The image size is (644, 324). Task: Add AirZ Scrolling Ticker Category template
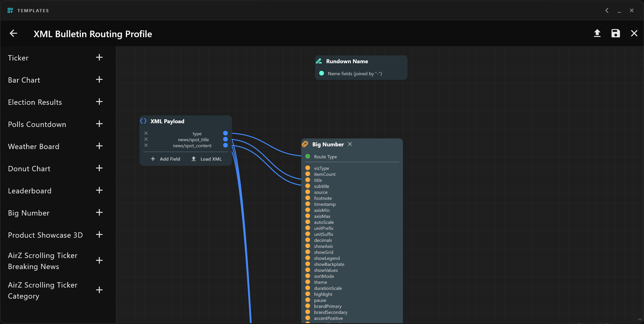coord(99,290)
